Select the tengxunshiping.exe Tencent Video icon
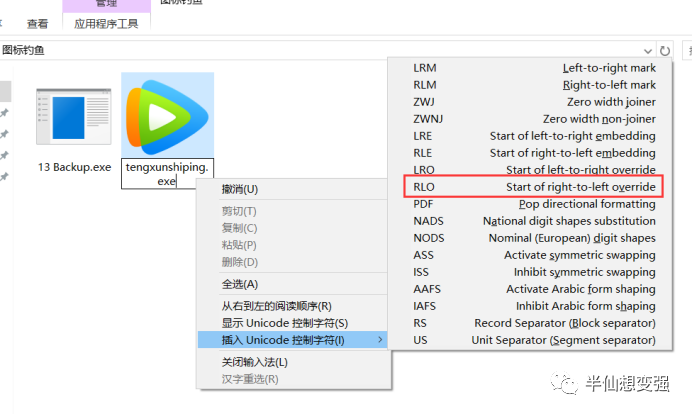Screen dimensions: 692x415 [x=167, y=116]
